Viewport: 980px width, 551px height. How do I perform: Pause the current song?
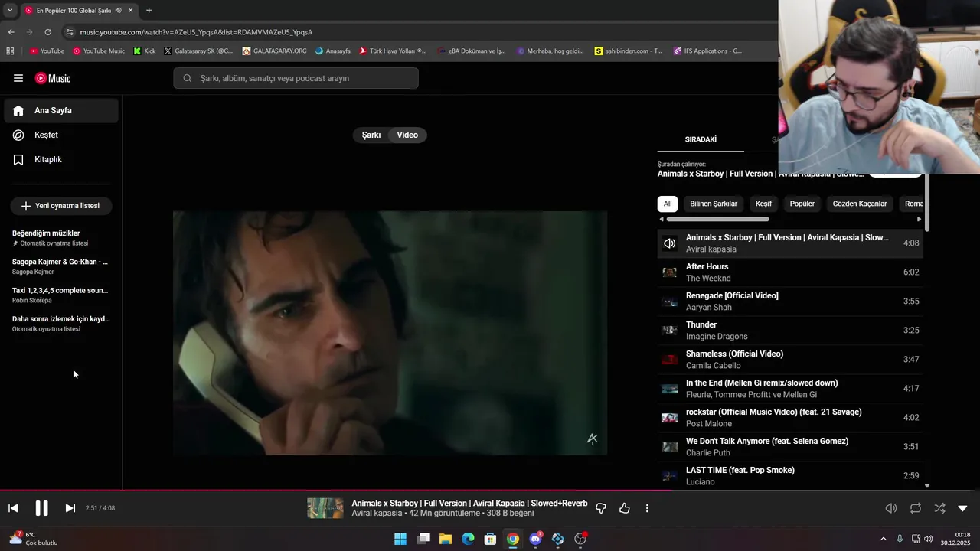point(41,508)
